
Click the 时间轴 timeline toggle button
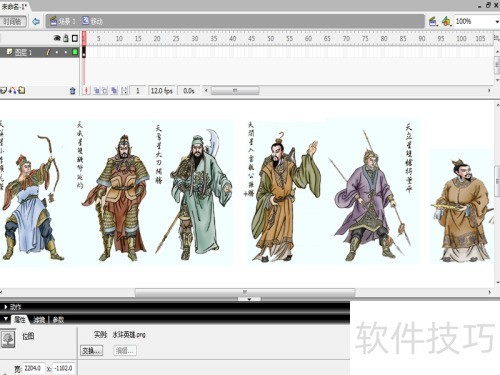(x=13, y=22)
